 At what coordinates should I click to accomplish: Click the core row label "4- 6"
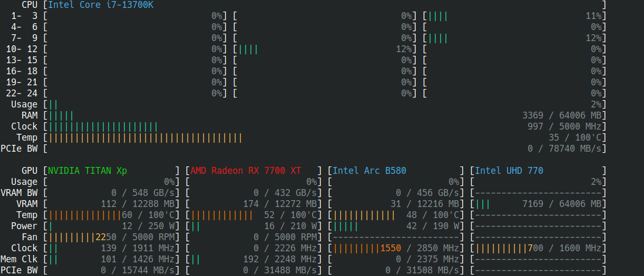tap(24, 27)
